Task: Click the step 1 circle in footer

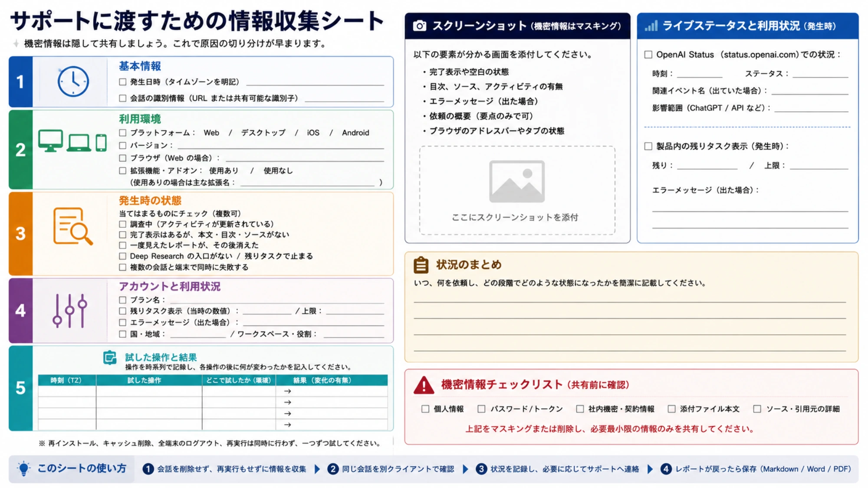Action: click(x=148, y=469)
